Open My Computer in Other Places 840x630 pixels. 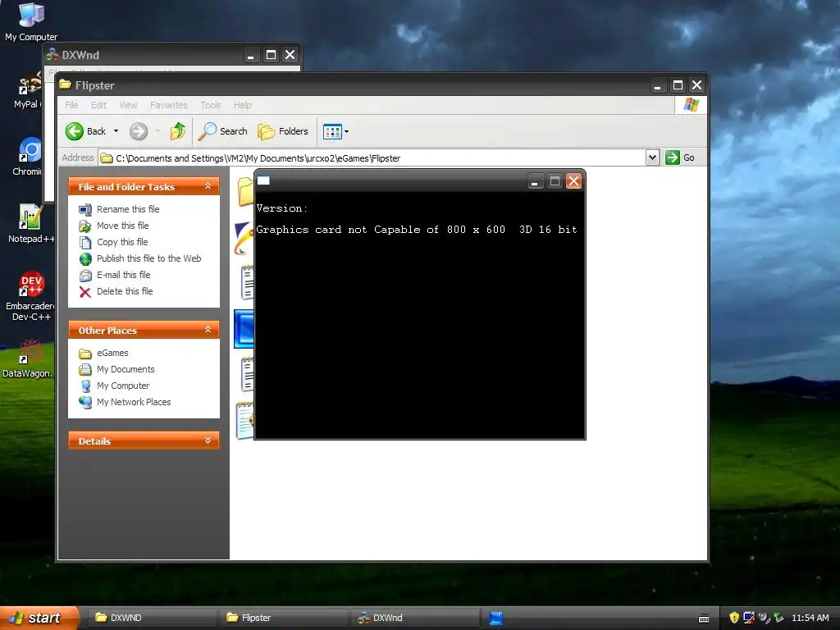(123, 386)
